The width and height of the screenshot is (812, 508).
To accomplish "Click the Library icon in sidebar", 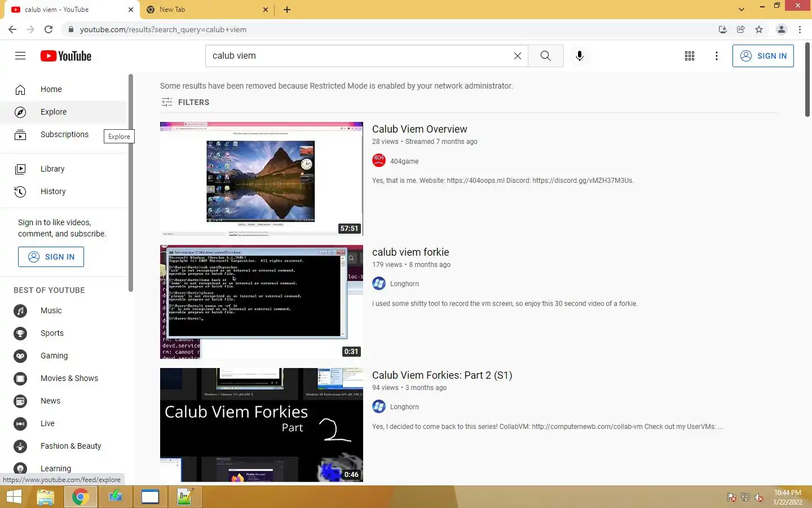I will [20, 169].
